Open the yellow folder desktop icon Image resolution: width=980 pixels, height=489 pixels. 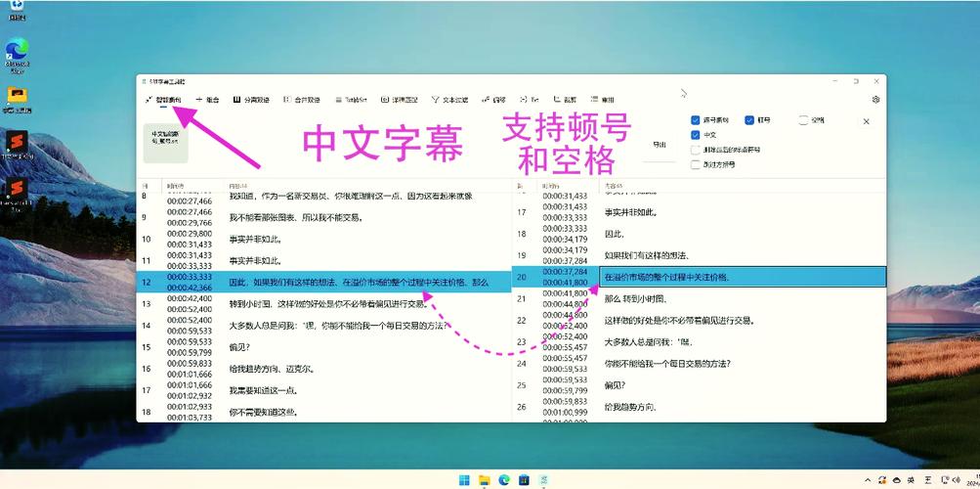[x=18, y=100]
